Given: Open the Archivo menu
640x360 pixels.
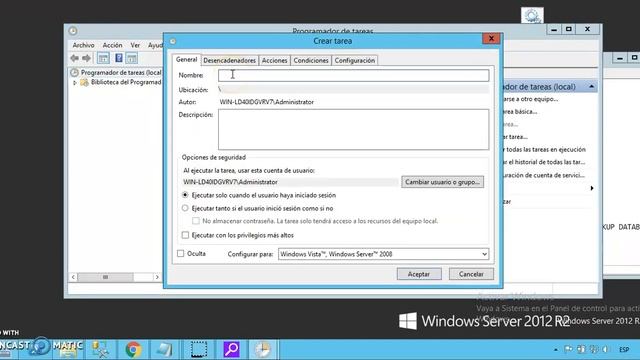Looking at the screenshot, I should 84,45.
